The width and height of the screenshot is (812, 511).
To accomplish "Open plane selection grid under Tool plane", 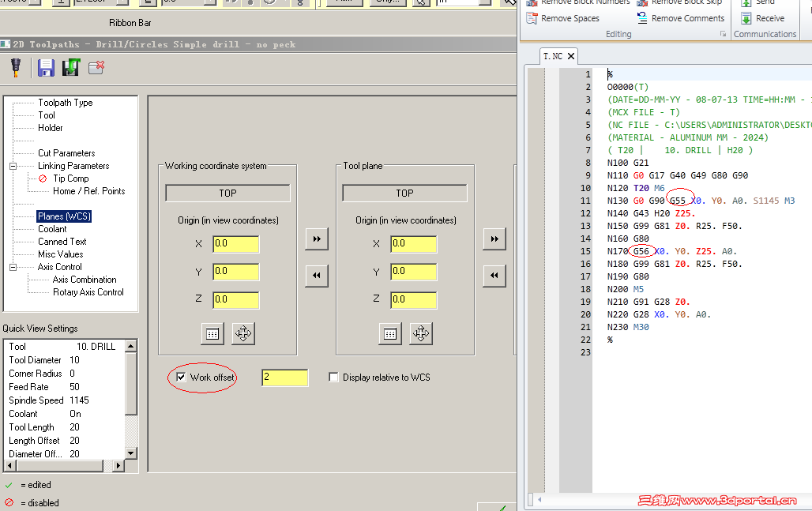I will (390, 334).
